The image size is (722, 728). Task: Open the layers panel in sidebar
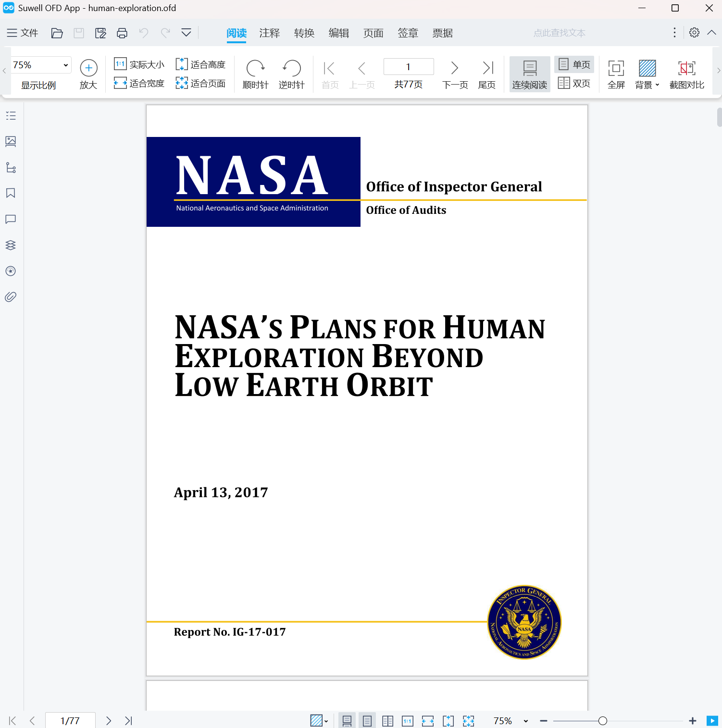11,245
